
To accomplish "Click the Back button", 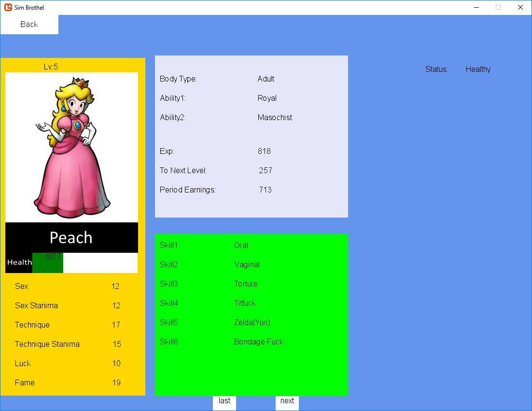I will click(x=29, y=25).
